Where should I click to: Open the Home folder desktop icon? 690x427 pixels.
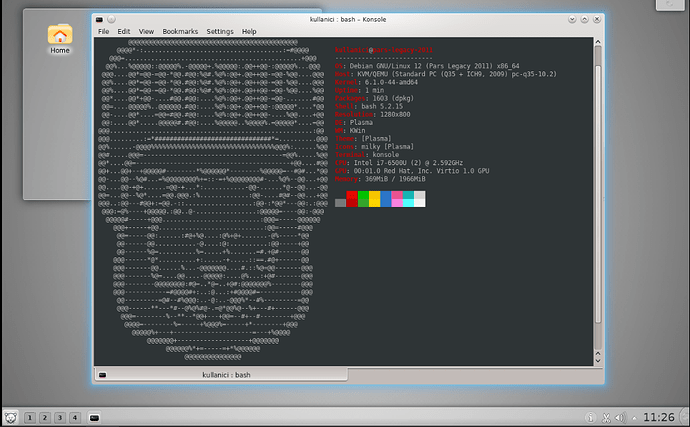pos(60,36)
